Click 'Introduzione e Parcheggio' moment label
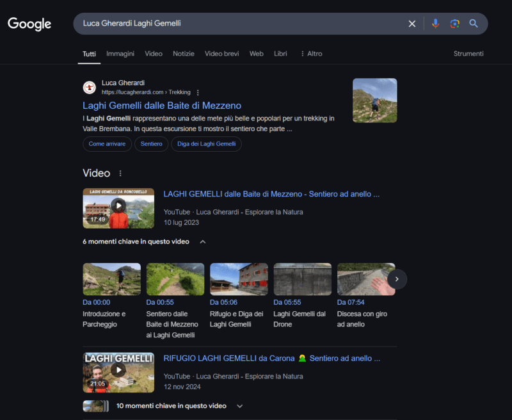The image size is (512, 420). point(104,319)
